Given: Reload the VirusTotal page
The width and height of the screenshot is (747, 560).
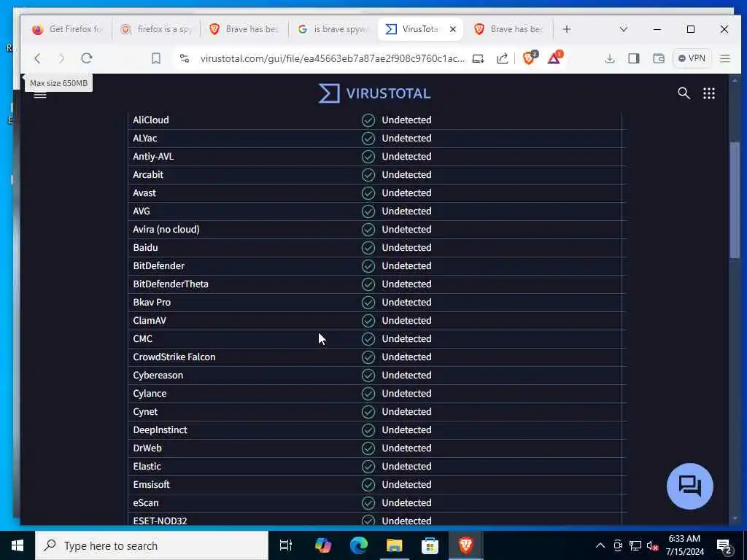Looking at the screenshot, I should click(x=86, y=58).
